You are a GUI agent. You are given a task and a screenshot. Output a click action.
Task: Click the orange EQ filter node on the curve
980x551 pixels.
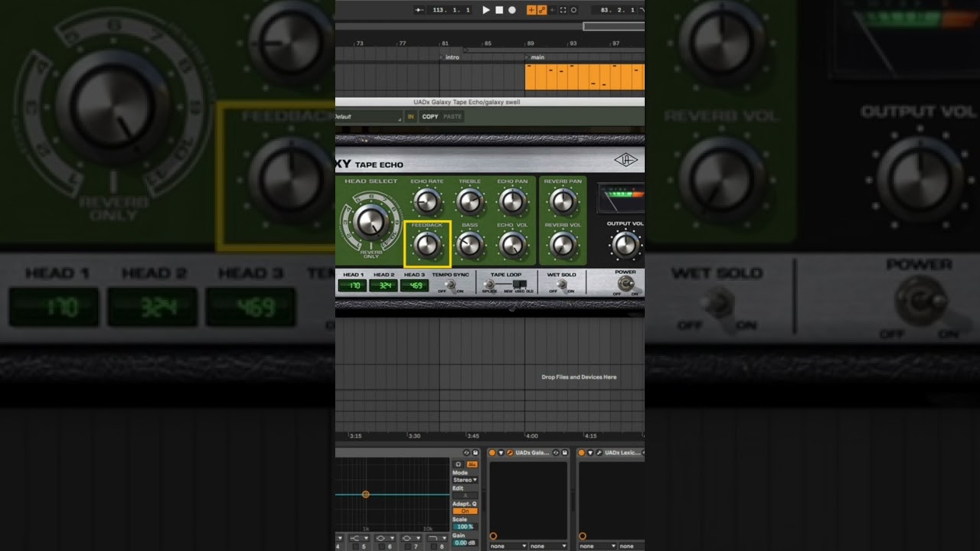tap(365, 494)
